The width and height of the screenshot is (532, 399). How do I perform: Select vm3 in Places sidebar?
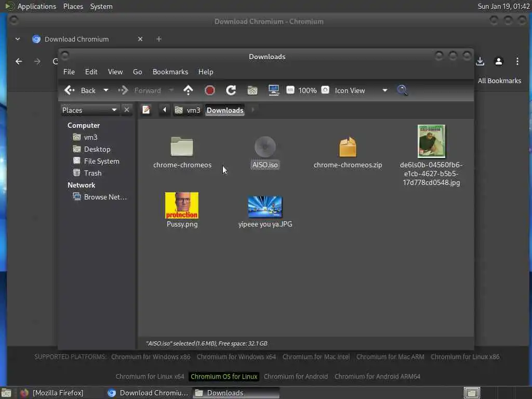coord(85,137)
